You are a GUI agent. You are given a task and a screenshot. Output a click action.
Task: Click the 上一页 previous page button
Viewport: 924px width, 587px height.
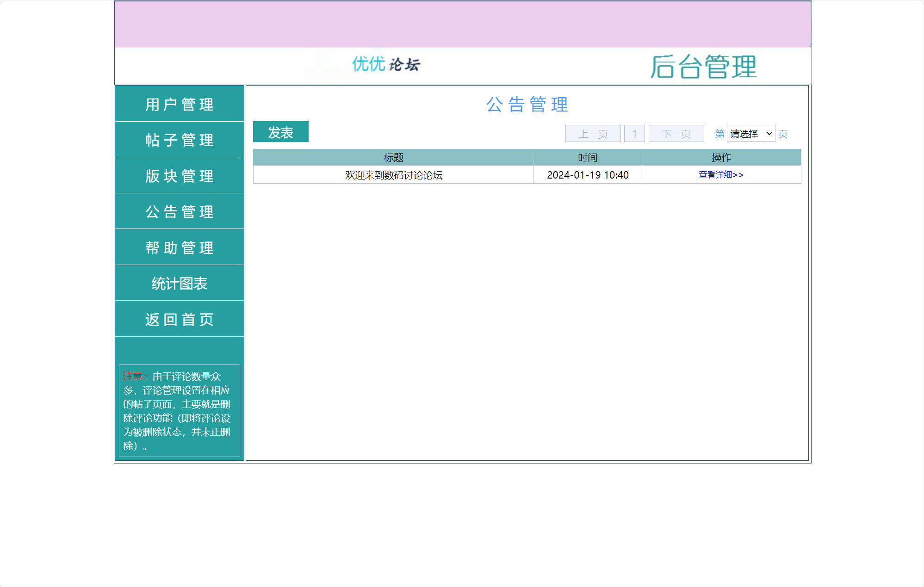(x=593, y=133)
